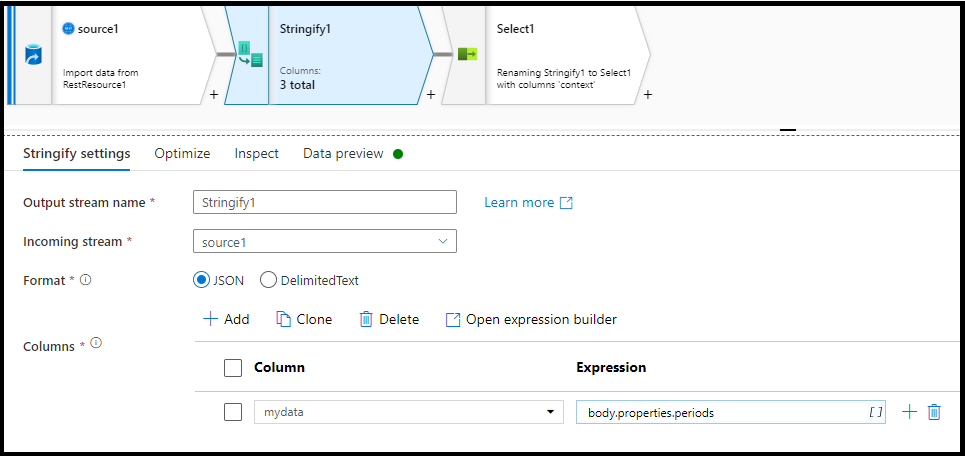965x456 pixels.
Task: Tick the select-all checkbox in the Column header
Action: pyautogui.click(x=233, y=368)
